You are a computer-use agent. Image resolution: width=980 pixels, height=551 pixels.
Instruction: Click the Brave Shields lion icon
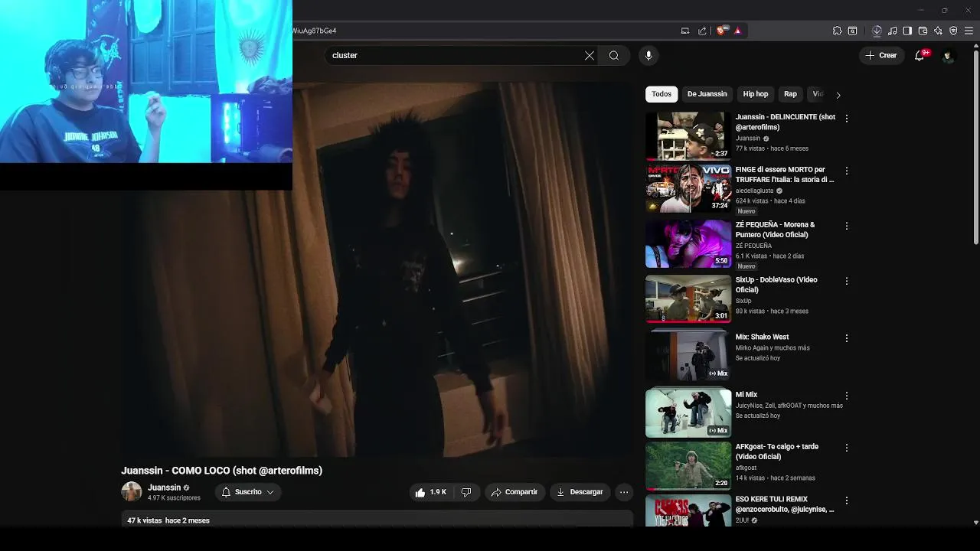[721, 31]
